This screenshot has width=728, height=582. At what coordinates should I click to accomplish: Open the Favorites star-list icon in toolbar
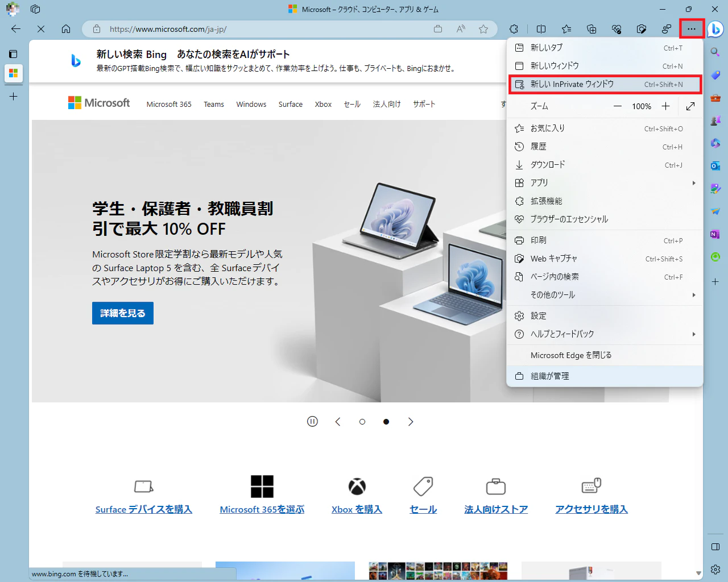(x=566, y=29)
